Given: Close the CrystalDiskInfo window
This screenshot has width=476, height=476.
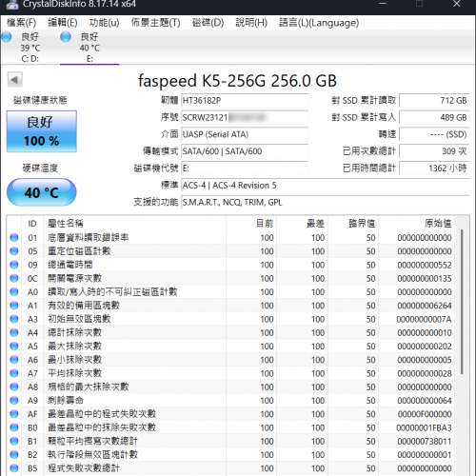Looking at the screenshot, I should [x=457, y=5].
